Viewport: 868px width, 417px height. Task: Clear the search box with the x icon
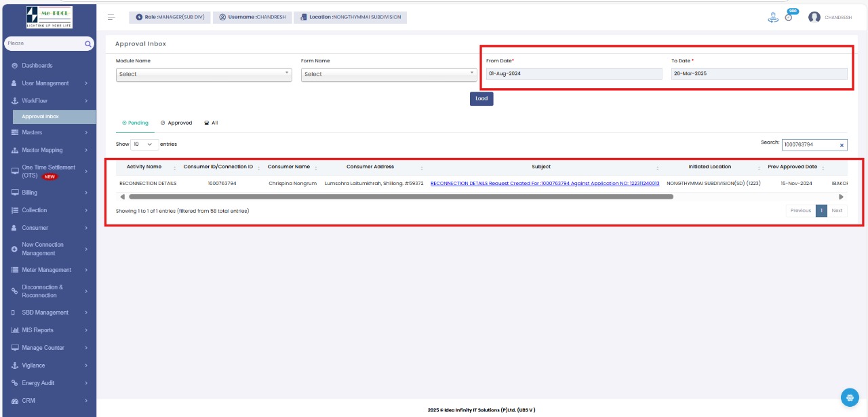[842, 144]
